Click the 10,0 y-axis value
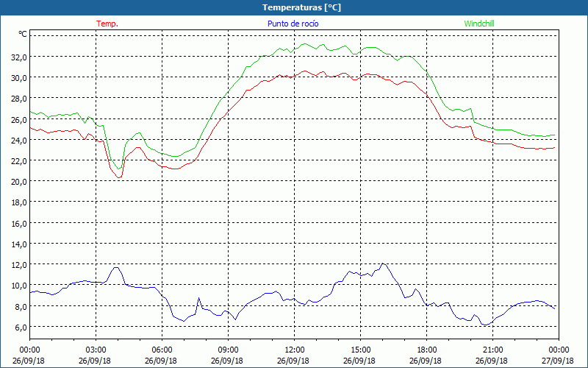The image size is (588, 368). pyautogui.click(x=19, y=286)
